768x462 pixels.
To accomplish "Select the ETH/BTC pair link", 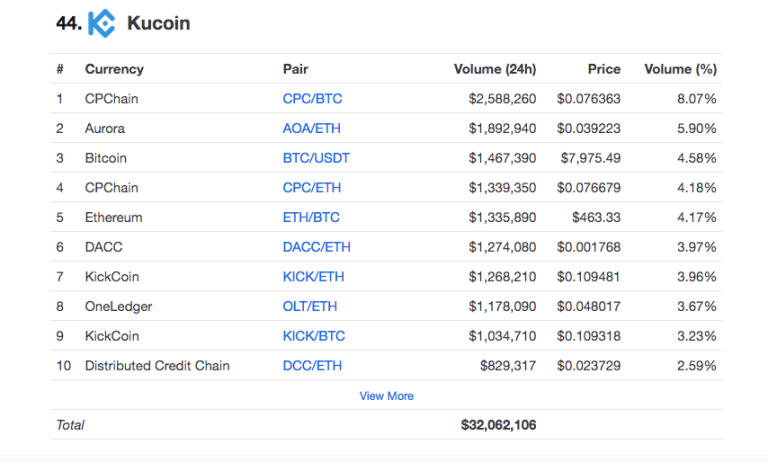I will click(312, 217).
